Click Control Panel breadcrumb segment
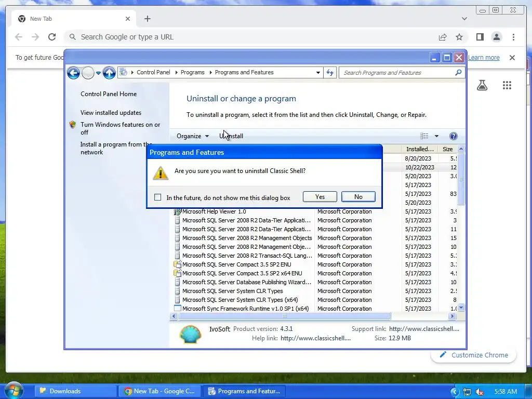This screenshot has height=399, width=532. [153, 72]
